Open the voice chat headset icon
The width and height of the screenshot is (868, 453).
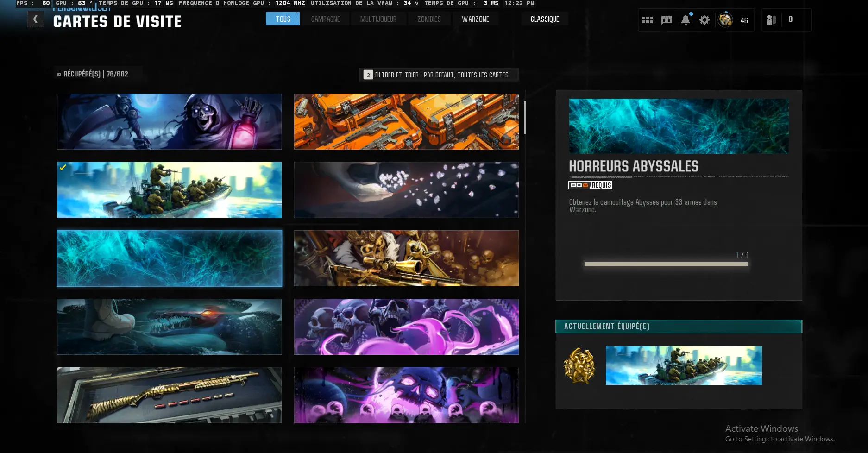pos(666,20)
